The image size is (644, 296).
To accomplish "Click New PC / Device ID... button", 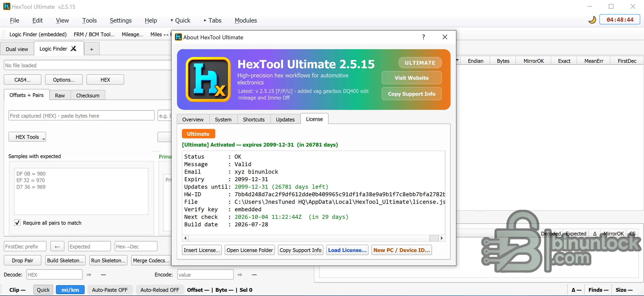I will [401, 250].
